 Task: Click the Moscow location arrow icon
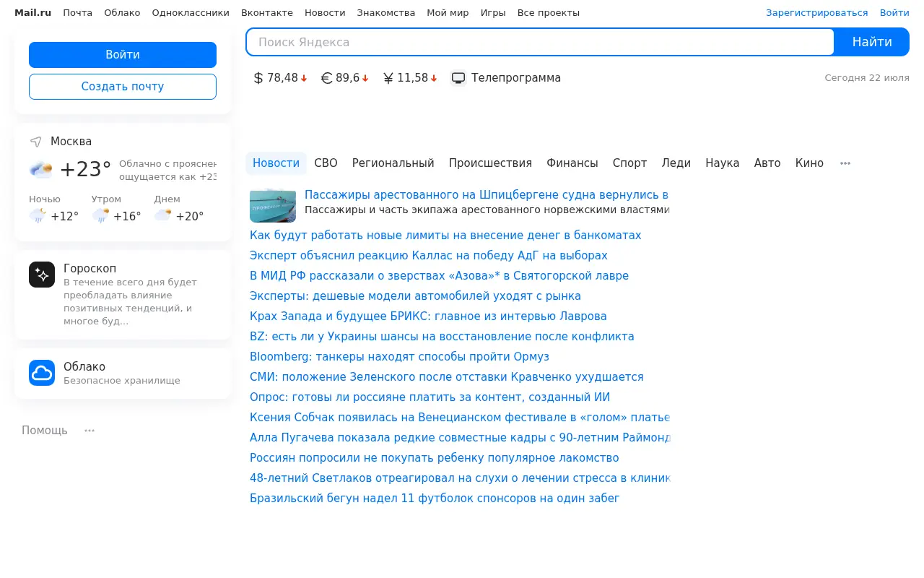point(35,142)
